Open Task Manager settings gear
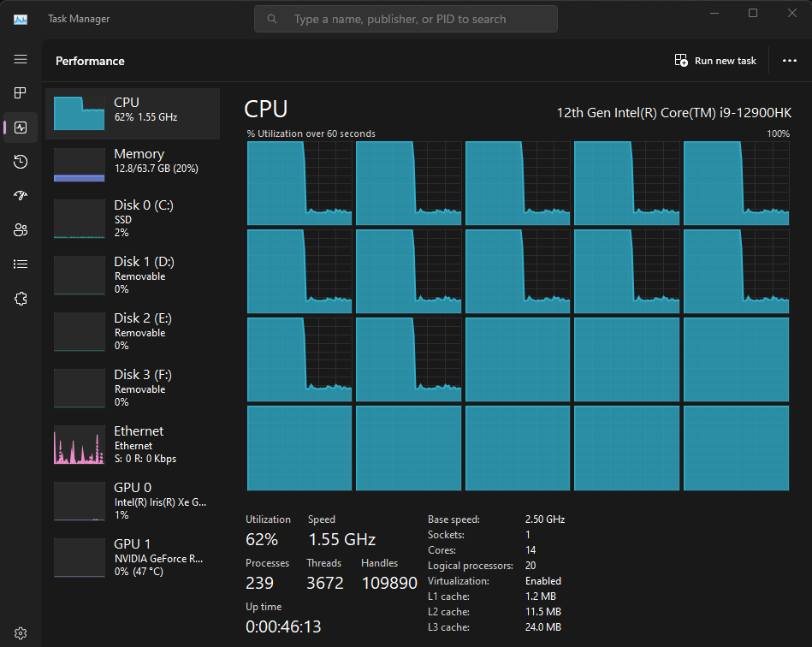The height and width of the screenshot is (647, 812). pyautogui.click(x=20, y=632)
